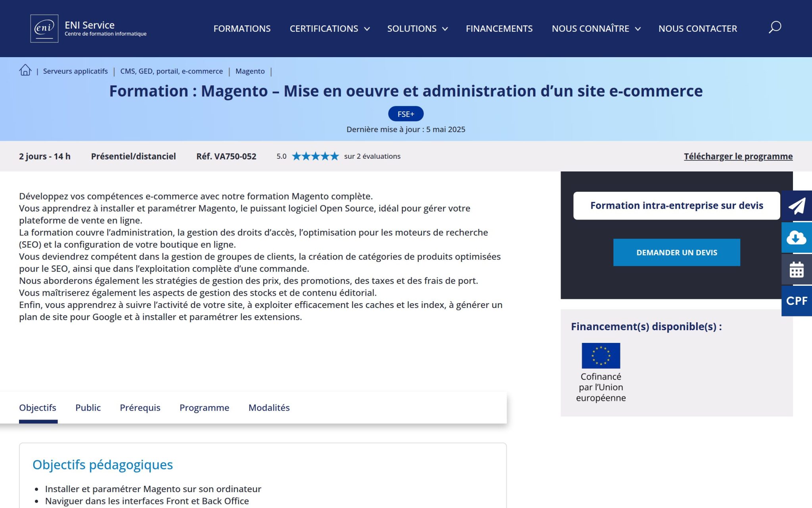Click the Demander un devis button

tap(676, 252)
